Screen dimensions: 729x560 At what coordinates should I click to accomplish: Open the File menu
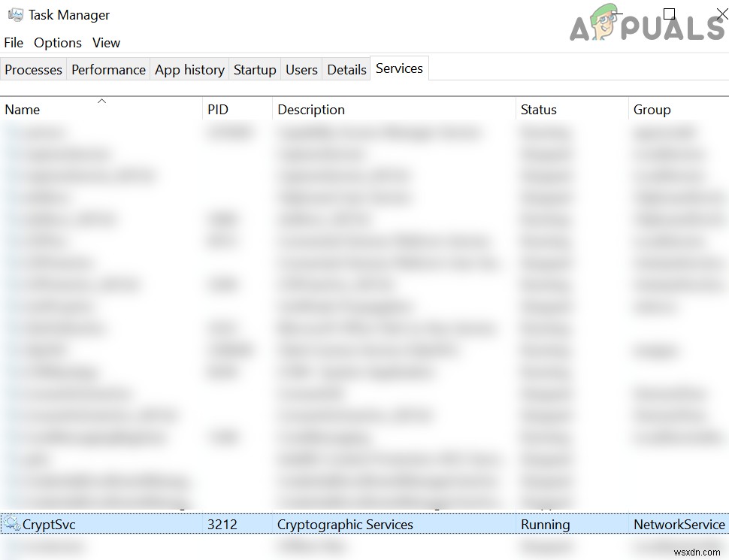[14, 43]
